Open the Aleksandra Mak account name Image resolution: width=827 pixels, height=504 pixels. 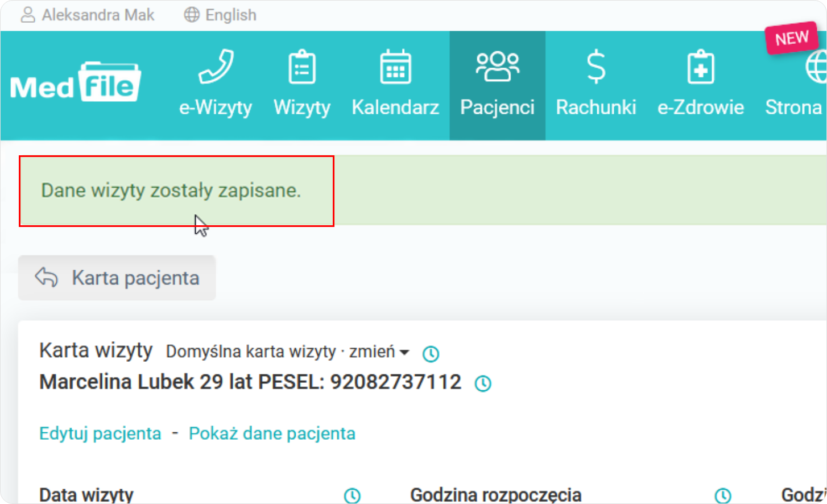(98, 15)
